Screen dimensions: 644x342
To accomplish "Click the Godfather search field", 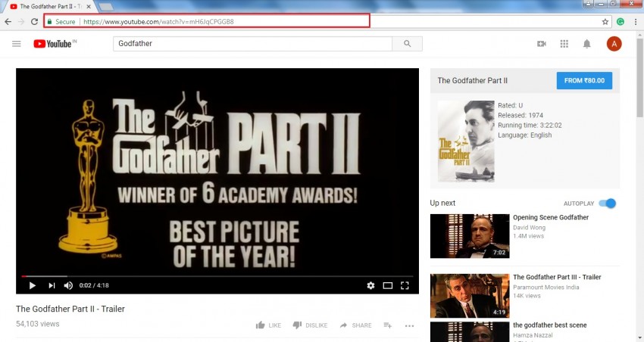I will [x=252, y=43].
